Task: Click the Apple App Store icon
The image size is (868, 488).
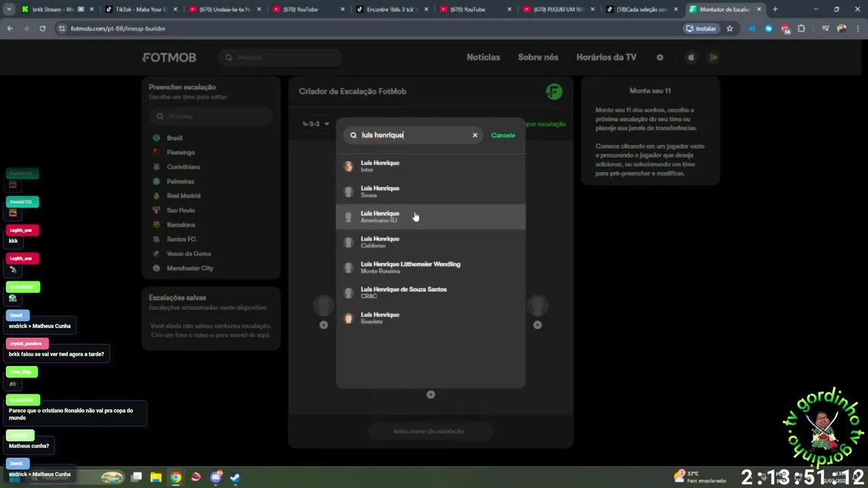Action: [x=691, y=58]
